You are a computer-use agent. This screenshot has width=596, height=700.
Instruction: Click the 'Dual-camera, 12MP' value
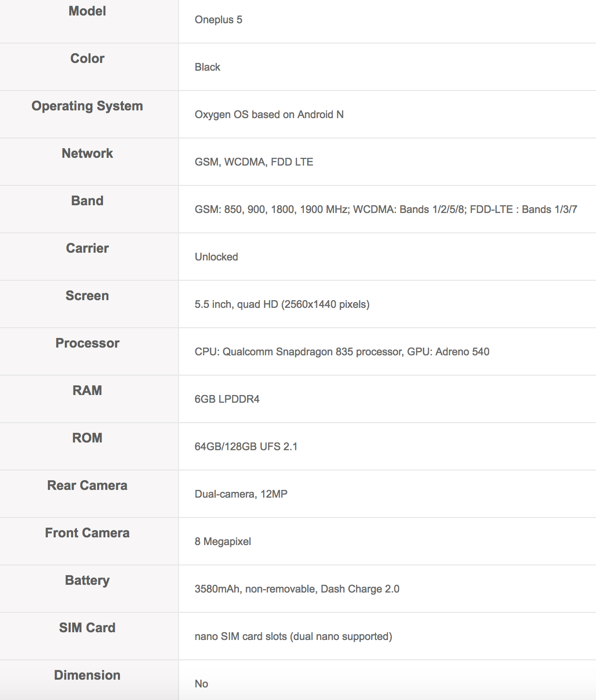click(241, 494)
